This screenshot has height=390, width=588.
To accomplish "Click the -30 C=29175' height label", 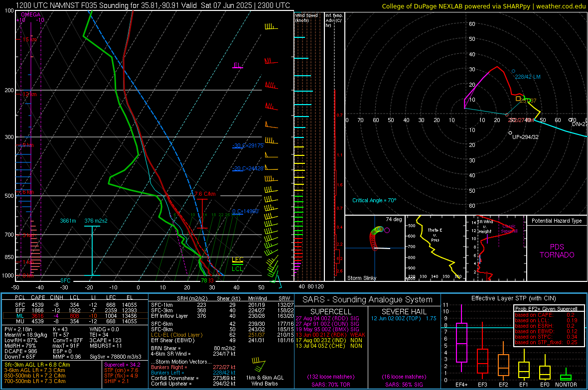I will (x=248, y=145).
